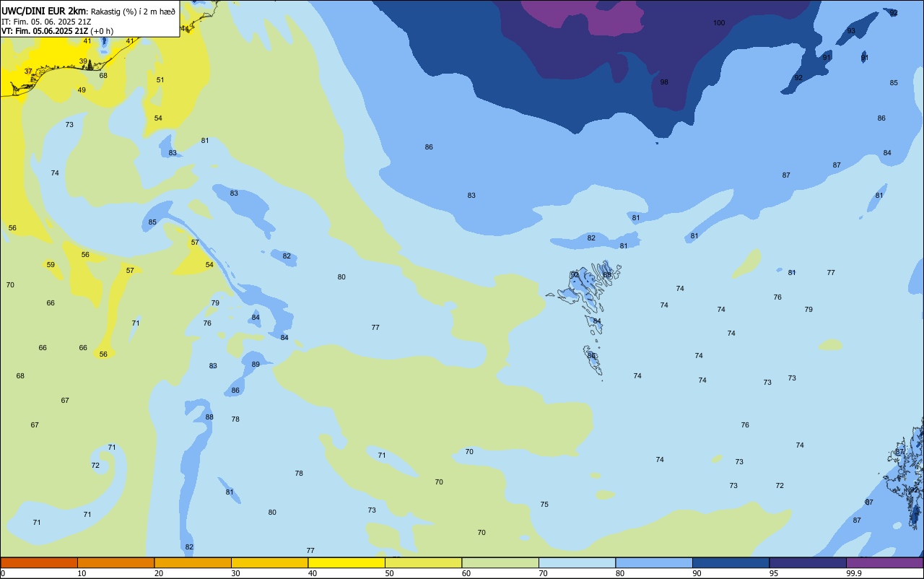The width and height of the screenshot is (924, 579).
Task: Click the '30' legend tick label
Action: click(x=235, y=573)
